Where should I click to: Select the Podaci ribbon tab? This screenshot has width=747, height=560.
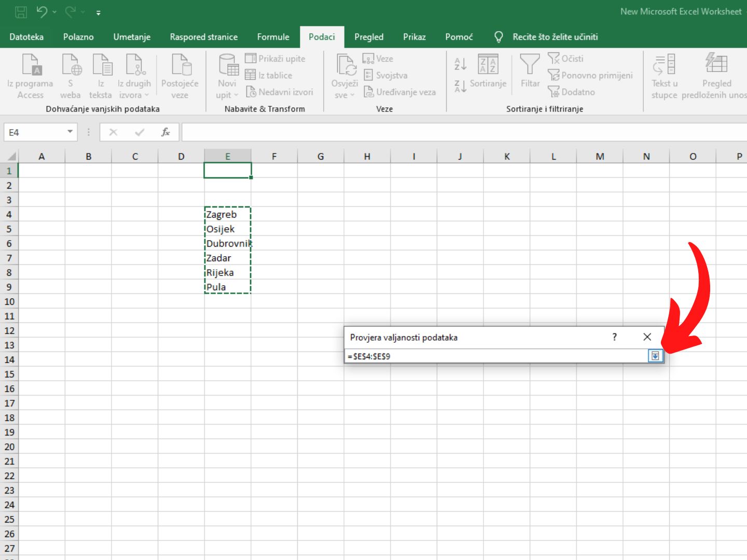coord(322,37)
